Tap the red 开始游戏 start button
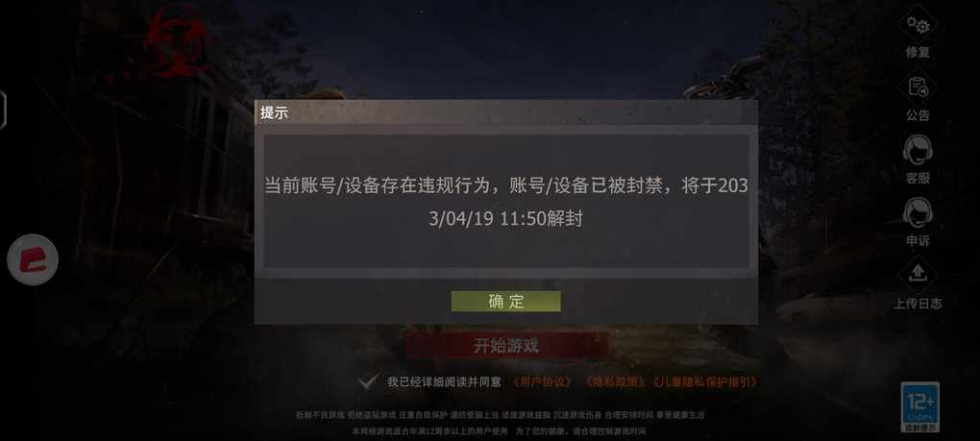This screenshot has height=441, width=980. click(x=505, y=346)
